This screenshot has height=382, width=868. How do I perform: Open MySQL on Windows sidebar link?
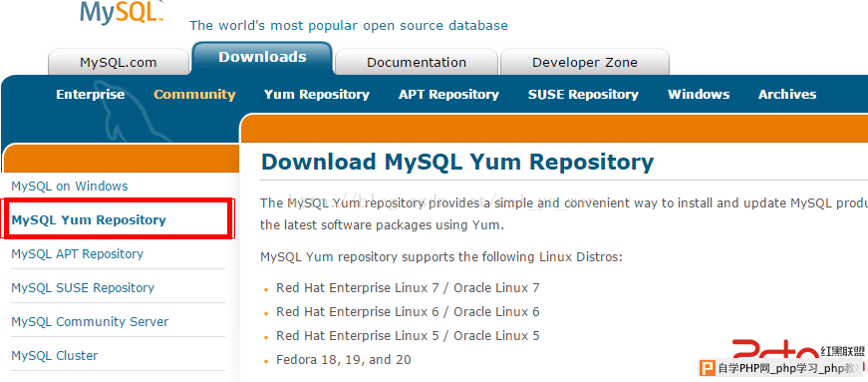(70, 187)
